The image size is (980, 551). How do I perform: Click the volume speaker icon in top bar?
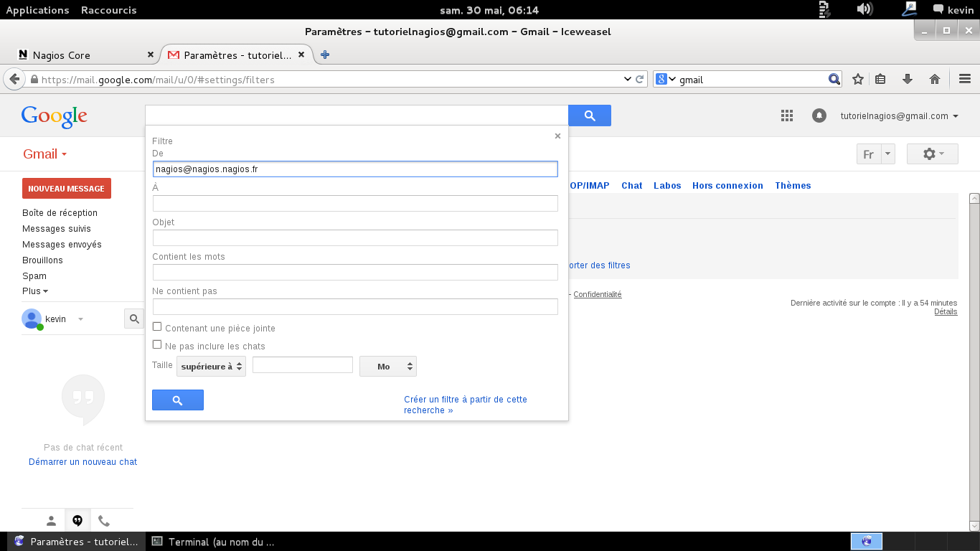click(864, 9)
